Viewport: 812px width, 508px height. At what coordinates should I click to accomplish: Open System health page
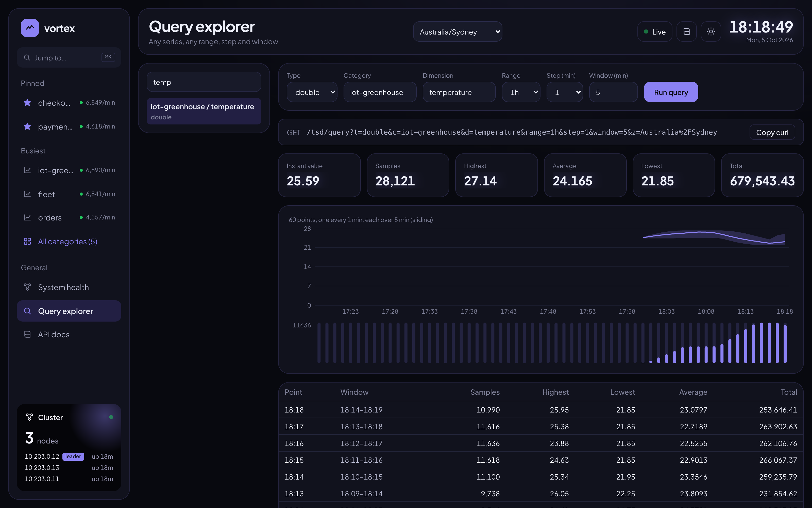coord(69,287)
